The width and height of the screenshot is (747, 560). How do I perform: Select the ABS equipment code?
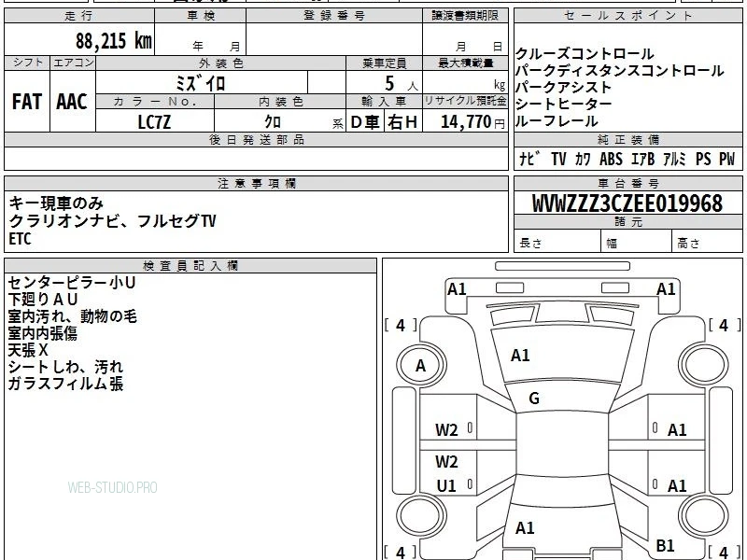[x=611, y=159]
